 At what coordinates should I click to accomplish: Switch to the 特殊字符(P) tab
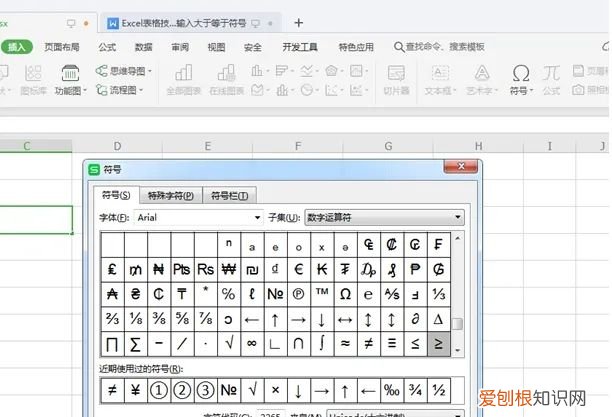171,196
